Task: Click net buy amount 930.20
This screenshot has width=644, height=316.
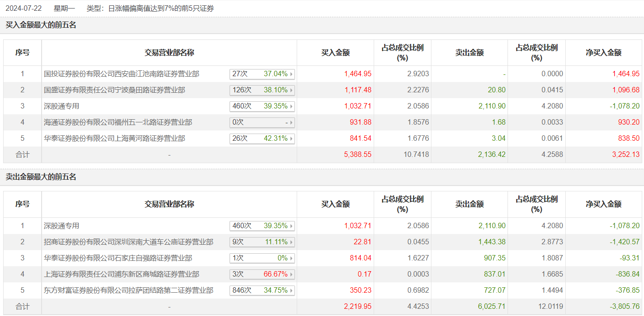Action: [x=629, y=122]
